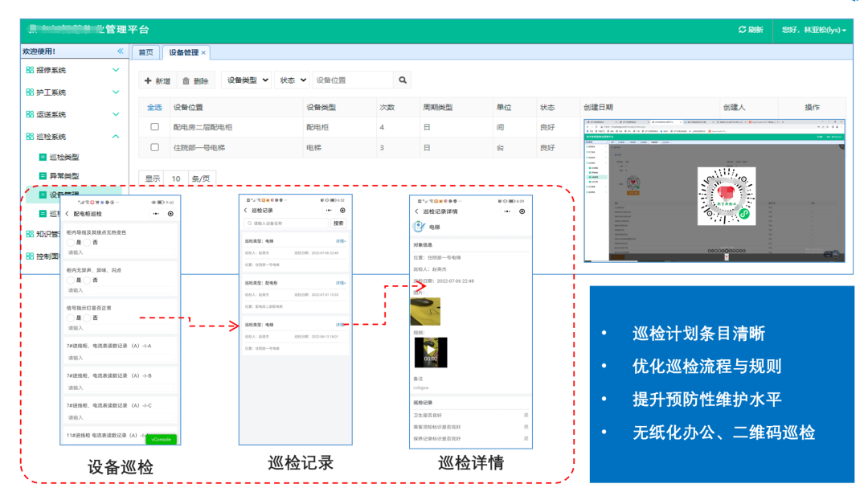Open the 状态 dropdown filter
868x488 pixels.
coord(292,80)
